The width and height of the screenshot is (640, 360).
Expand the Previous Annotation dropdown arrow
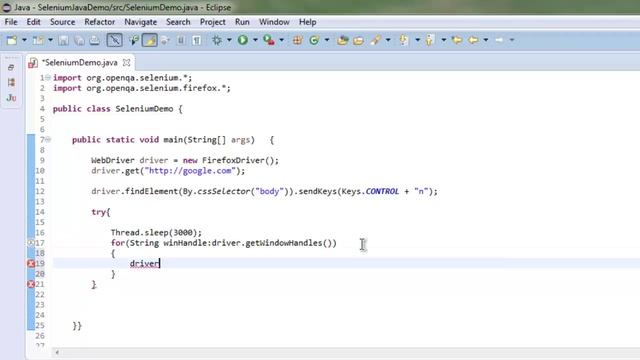443,40
